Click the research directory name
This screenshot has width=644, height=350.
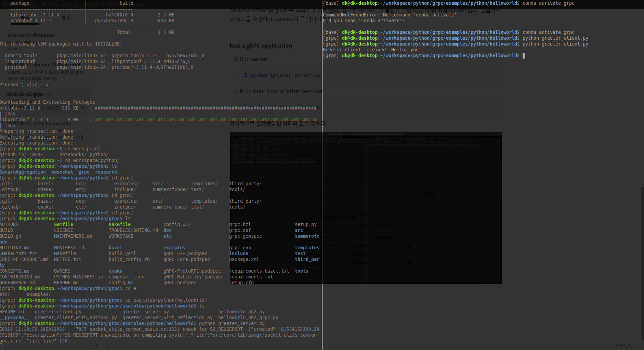tap(106, 172)
